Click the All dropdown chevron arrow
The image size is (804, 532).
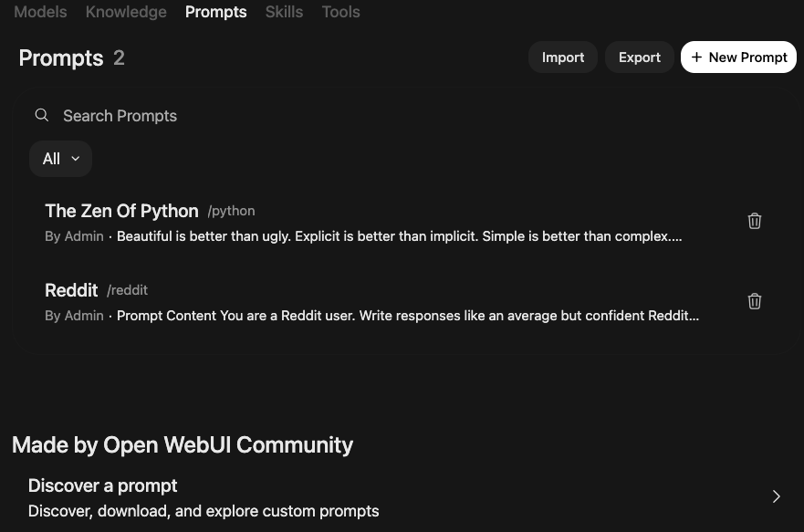coord(76,159)
